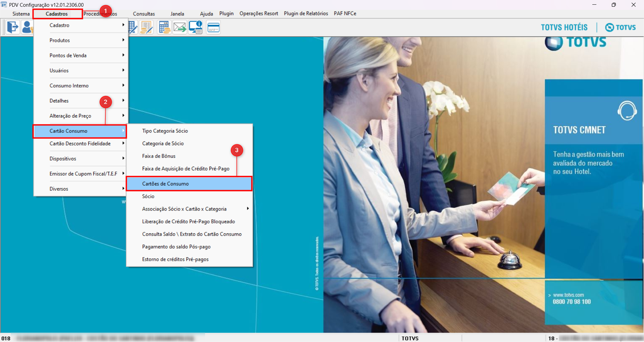The height and width of the screenshot is (342, 644).
Task: Choose Tipo Categoria Sócio
Action: 190,131
